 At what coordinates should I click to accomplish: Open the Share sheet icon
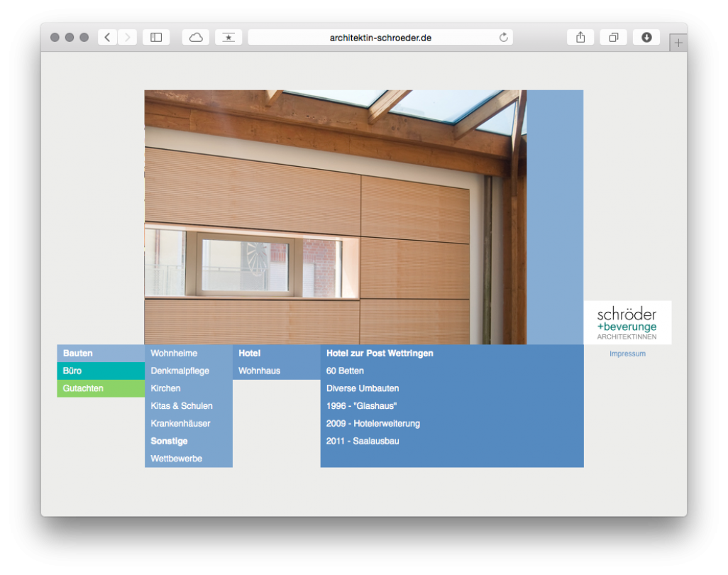coord(580,37)
